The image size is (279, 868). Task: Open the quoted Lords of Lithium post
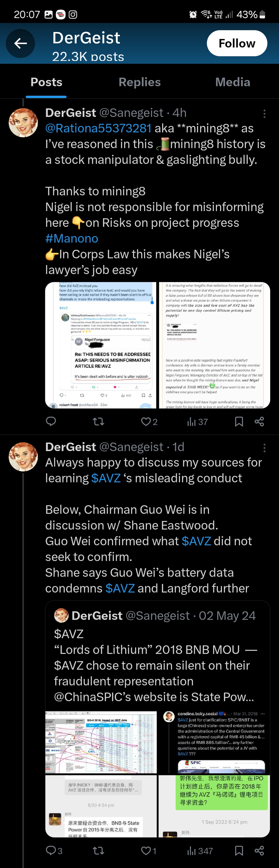pos(155,657)
